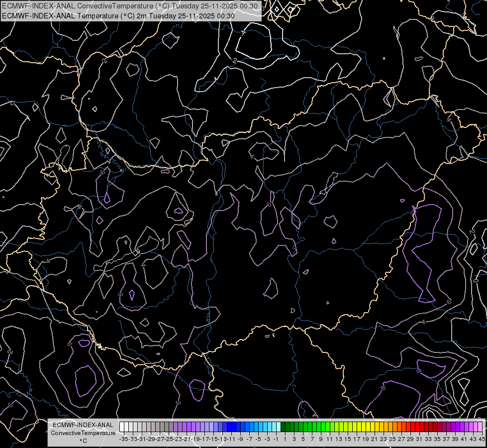Image resolution: width=487 pixels, height=448 pixels.
Task: Click the legend label ECMWF-INDEX-ANAL
Action: (x=83, y=425)
